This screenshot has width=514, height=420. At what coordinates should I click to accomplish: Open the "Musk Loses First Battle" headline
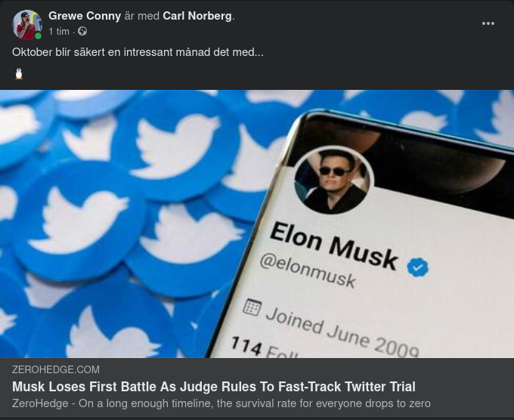click(214, 387)
